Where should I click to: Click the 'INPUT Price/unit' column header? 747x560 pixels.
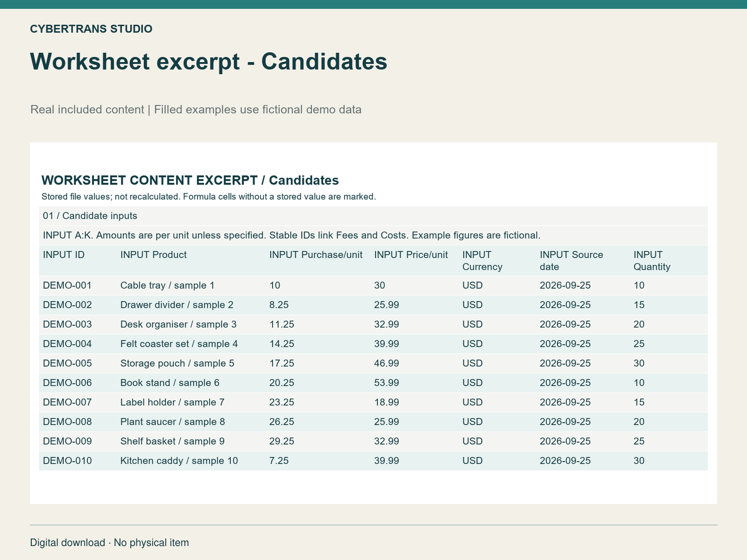click(x=411, y=255)
